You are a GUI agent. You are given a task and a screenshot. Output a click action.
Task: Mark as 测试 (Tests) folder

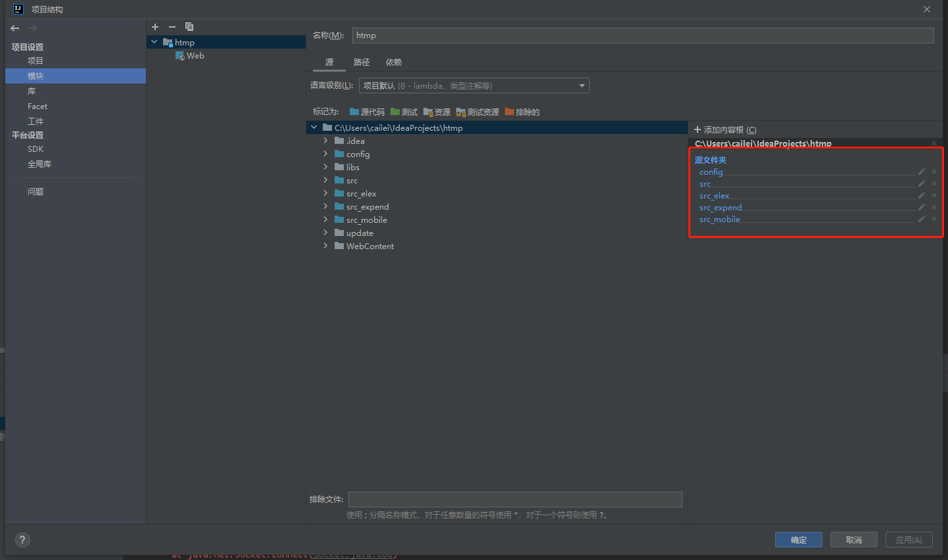404,112
